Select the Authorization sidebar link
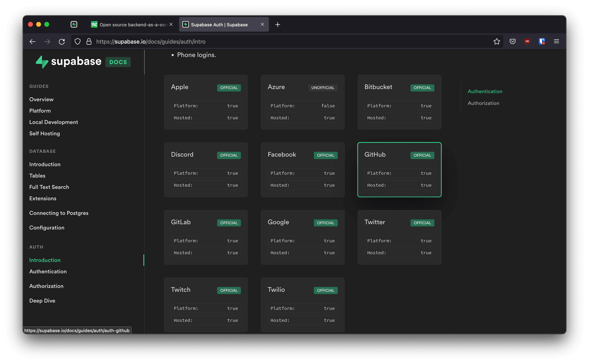 (x=46, y=286)
